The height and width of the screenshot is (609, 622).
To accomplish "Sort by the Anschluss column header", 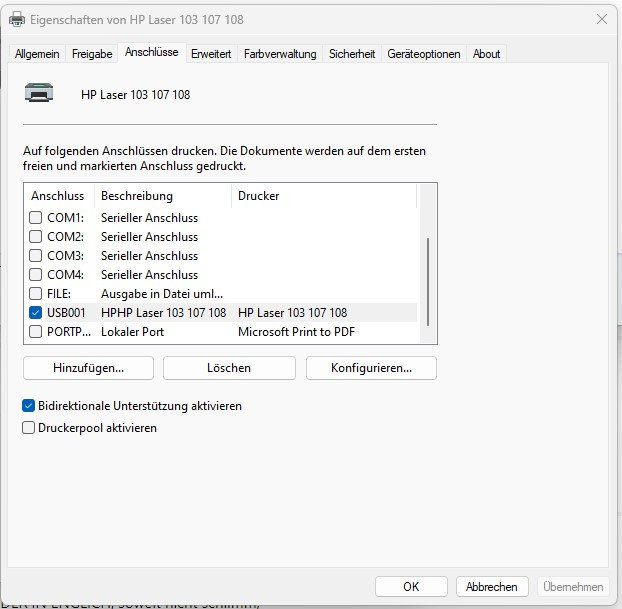I will (x=58, y=196).
